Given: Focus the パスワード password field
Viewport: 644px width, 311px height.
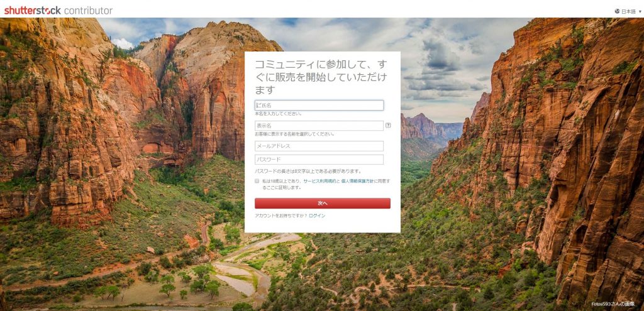Looking at the screenshot, I should pyautogui.click(x=319, y=160).
